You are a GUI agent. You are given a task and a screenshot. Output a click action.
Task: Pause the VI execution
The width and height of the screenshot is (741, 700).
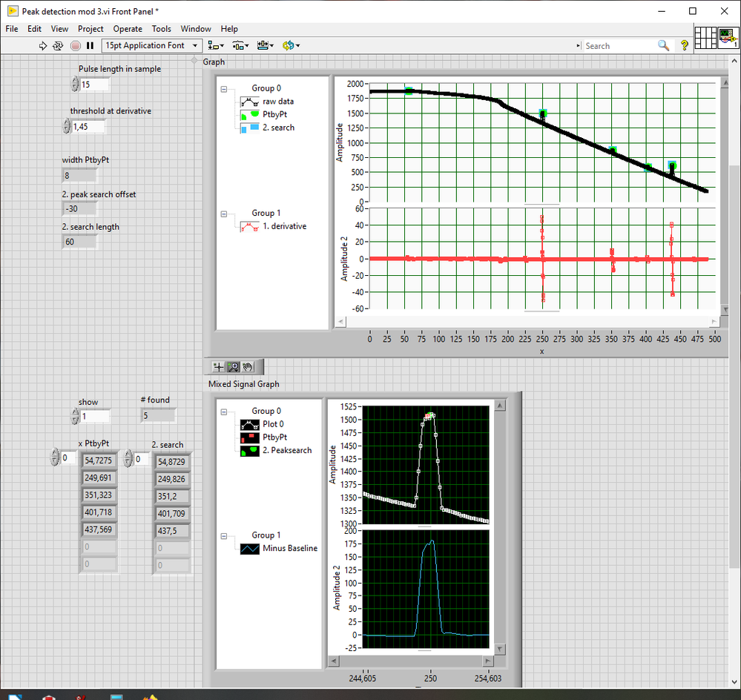(x=90, y=46)
